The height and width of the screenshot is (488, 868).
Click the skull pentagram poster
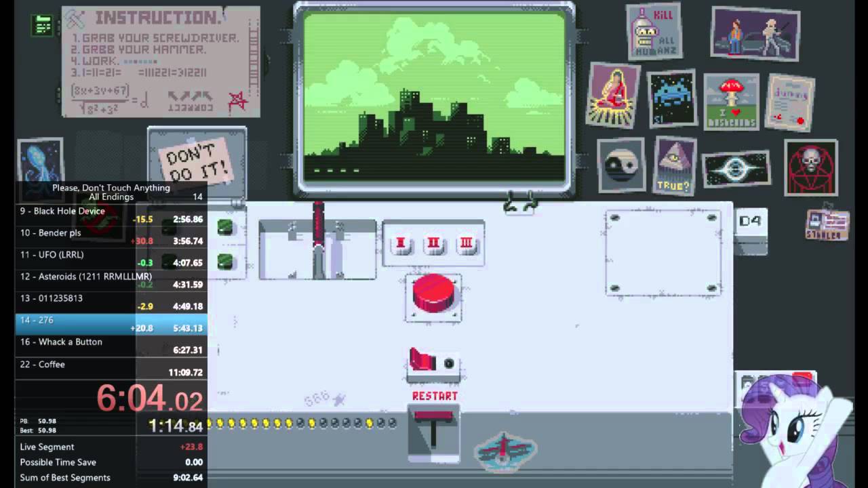click(810, 167)
